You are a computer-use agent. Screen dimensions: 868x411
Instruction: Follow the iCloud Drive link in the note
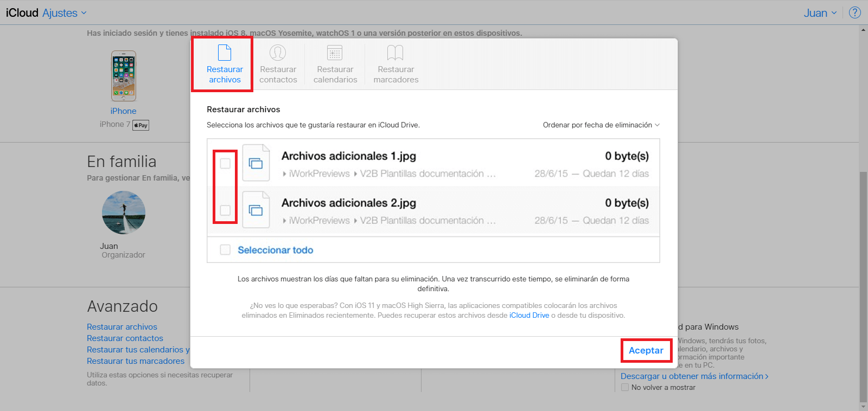coord(529,315)
